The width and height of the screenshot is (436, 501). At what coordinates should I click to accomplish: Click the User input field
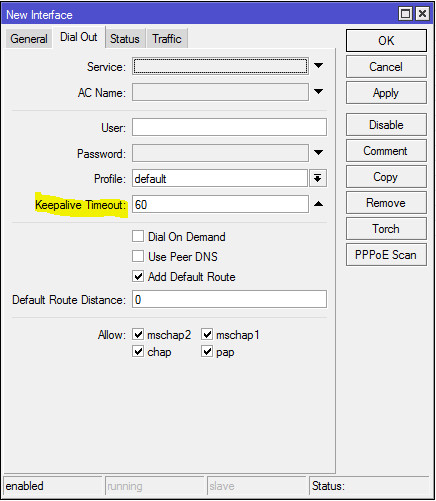tap(229, 127)
